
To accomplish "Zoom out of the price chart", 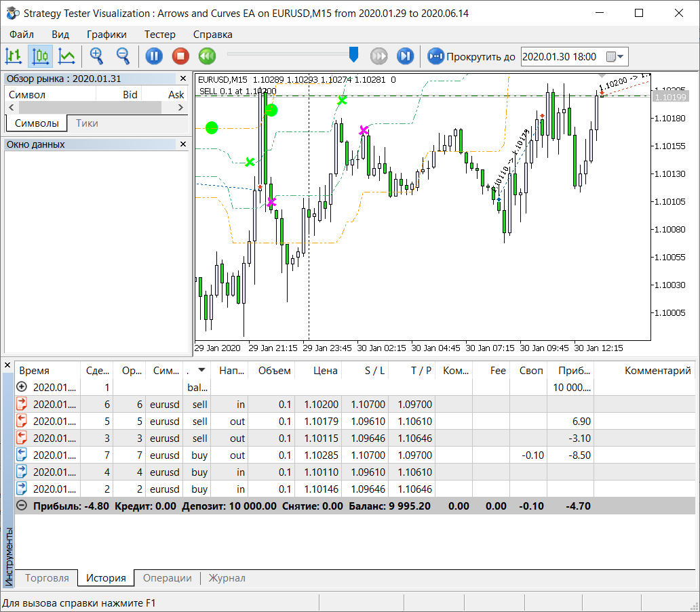I will pyautogui.click(x=123, y=56).
